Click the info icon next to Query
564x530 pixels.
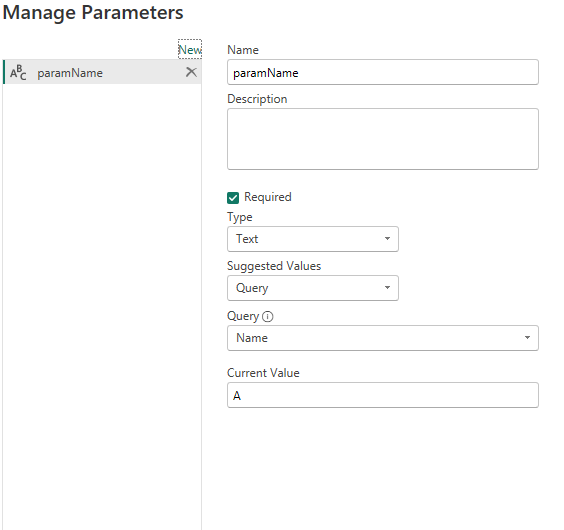click(268, 316)
